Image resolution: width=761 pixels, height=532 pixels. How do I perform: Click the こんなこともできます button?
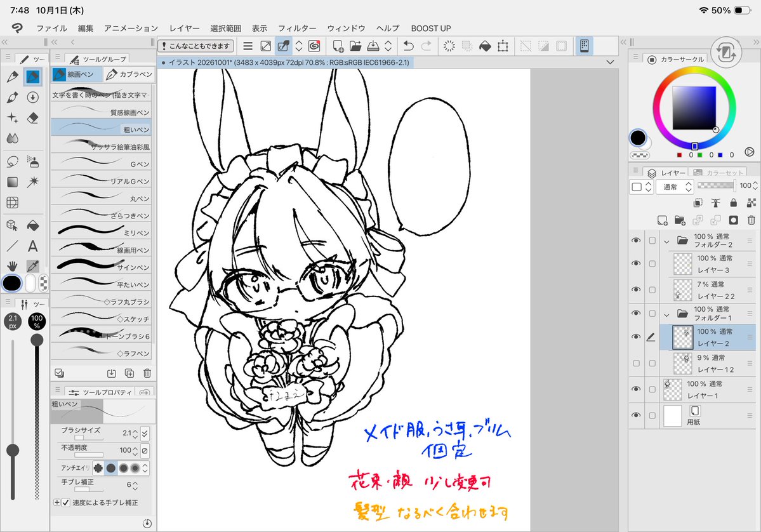[195, 46]
